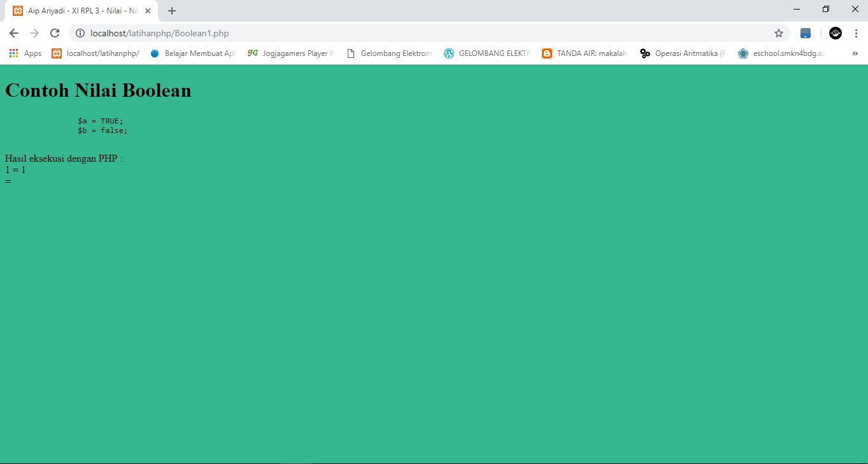Click the site information icon in the address bar
The width and height of the screenshot is (868, 464).
80,33
